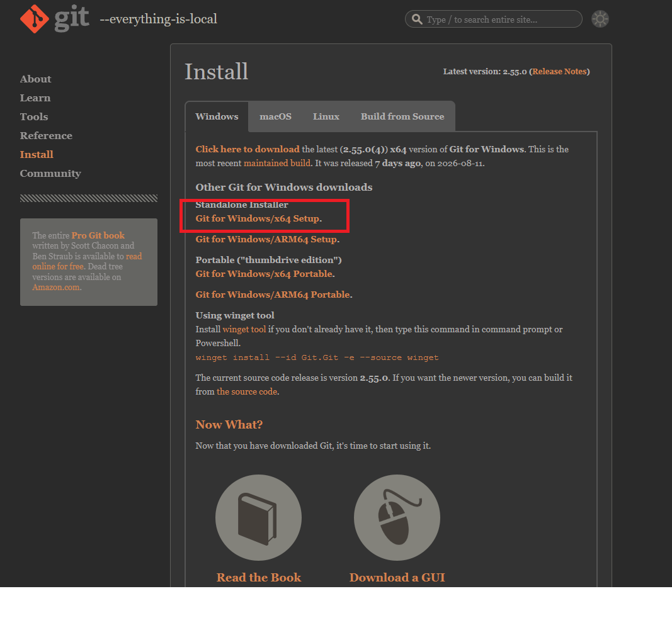Screen dimensions: 672x635
Task: Open the Amazon.com link
Action: point(56,288)
